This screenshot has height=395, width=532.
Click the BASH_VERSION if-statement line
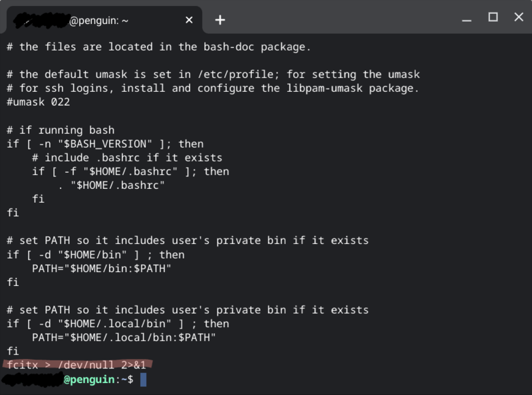click(x=105, y=144)
